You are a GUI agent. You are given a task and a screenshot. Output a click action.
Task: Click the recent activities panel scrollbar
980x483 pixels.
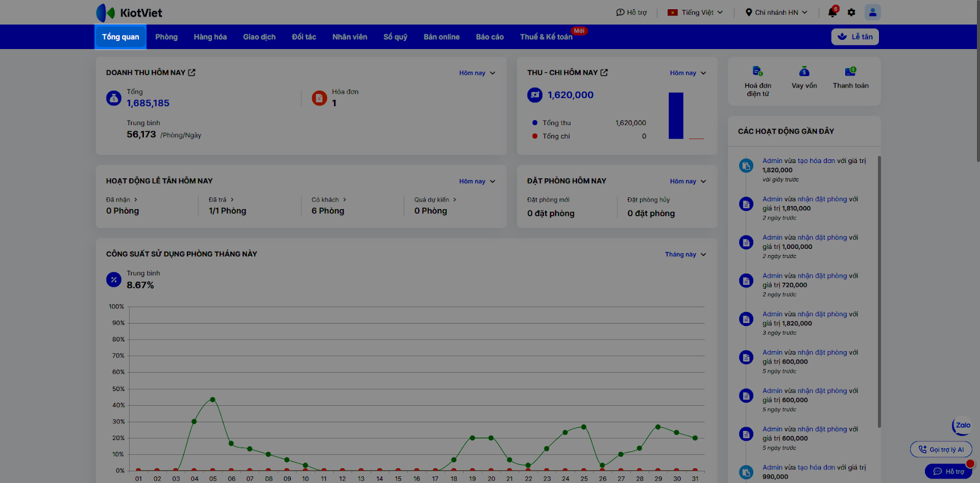(x=879, y=292)
